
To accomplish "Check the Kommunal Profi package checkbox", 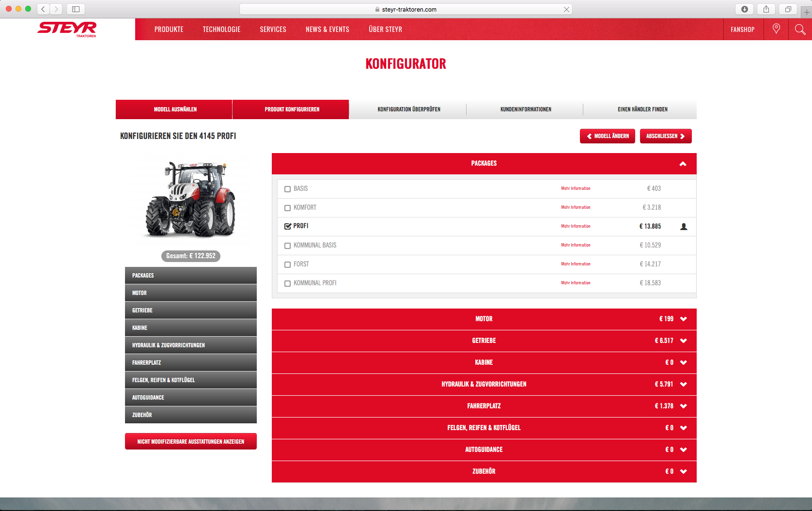I will coord(287,283).
